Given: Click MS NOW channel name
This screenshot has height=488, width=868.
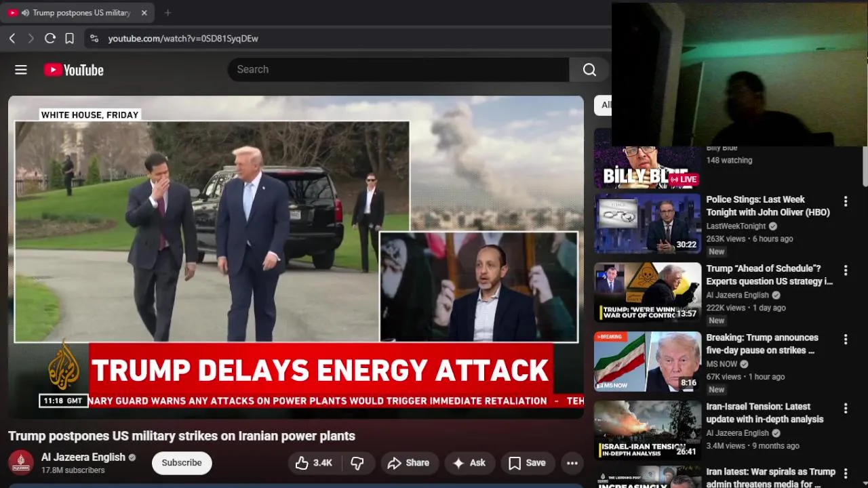Looking at the screenshot, I should pos(722,364).
